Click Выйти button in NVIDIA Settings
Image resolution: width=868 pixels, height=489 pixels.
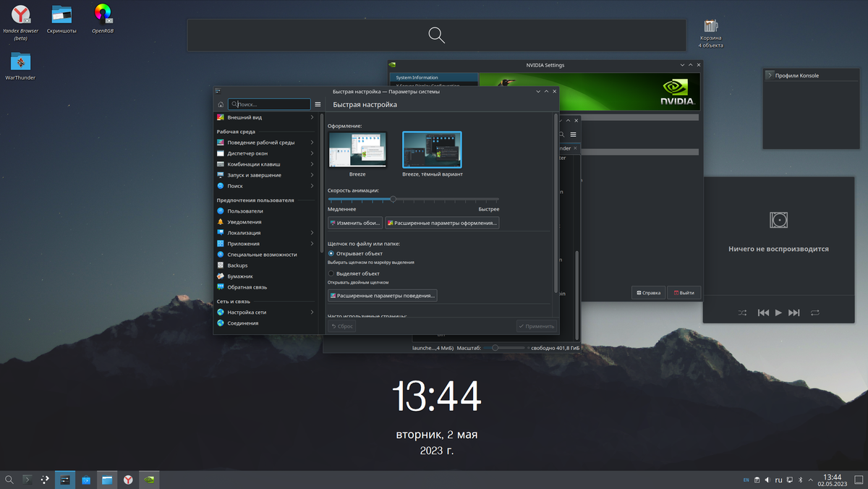[684, 293]
